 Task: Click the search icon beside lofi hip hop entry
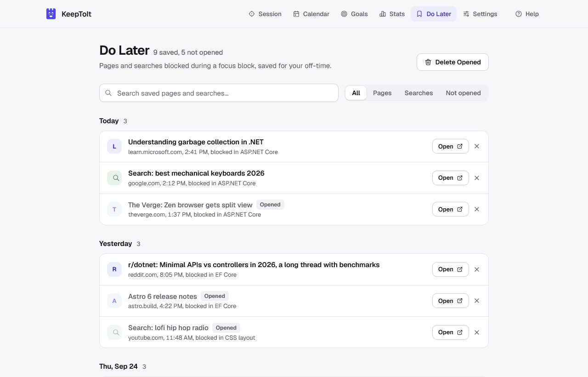pyautogui.click(x=114, y=332)
